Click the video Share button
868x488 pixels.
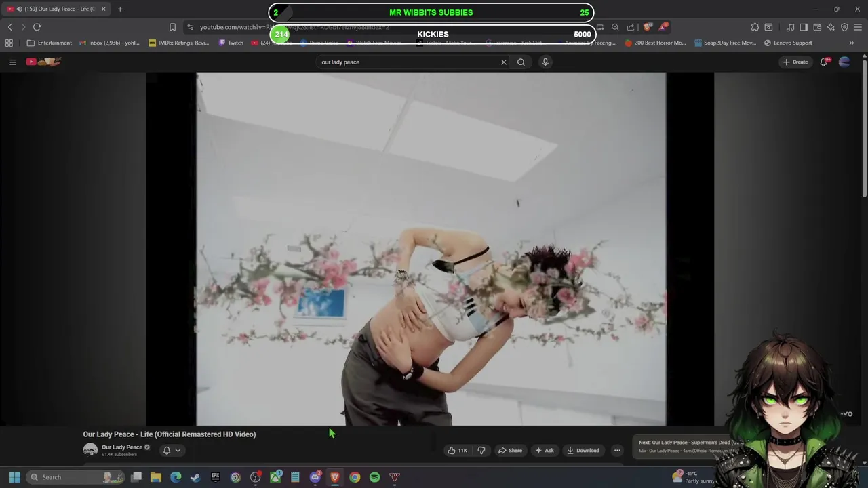[510, 450]
